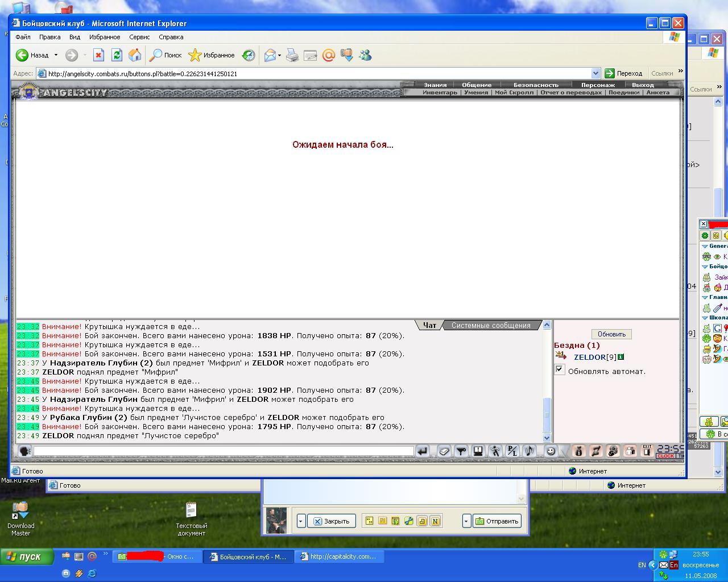Expand the Ссылки links chevron

pyautogui.click(x=680, y=71)
